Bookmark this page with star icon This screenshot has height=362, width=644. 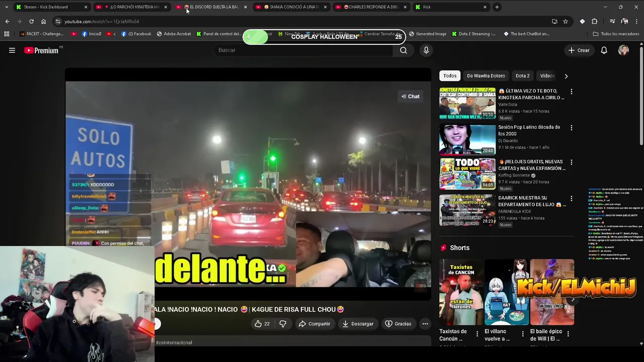point(566,22)
